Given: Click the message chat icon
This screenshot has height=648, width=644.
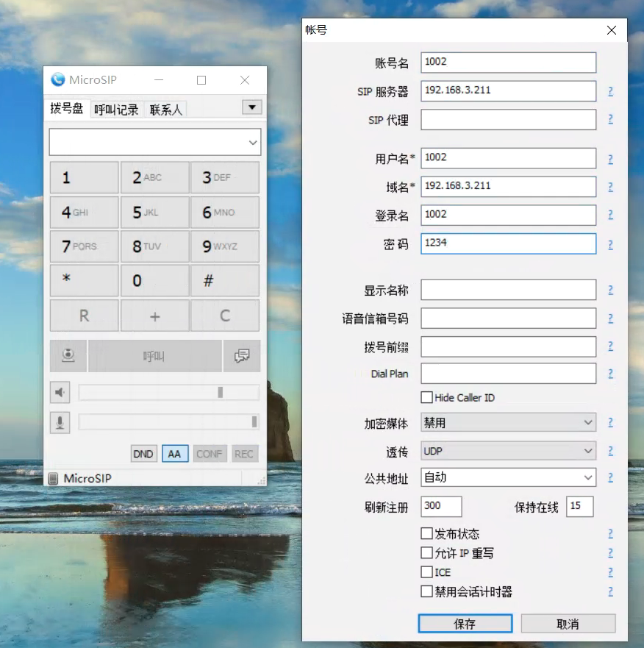Looking at the screenshot, I should pyautogui.click(x=241, y=356).
